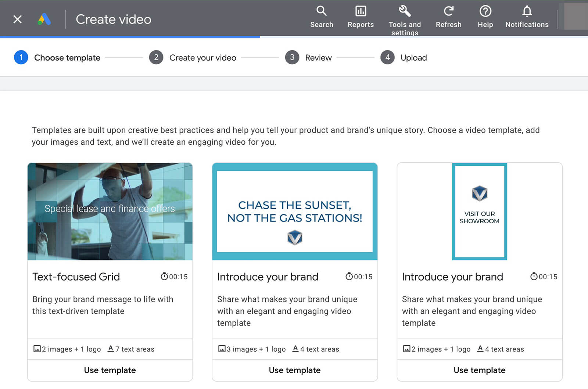Click the images icon showing 2 images + 1 logo
This screenshot has width=588, height=389.
[37, 349]
